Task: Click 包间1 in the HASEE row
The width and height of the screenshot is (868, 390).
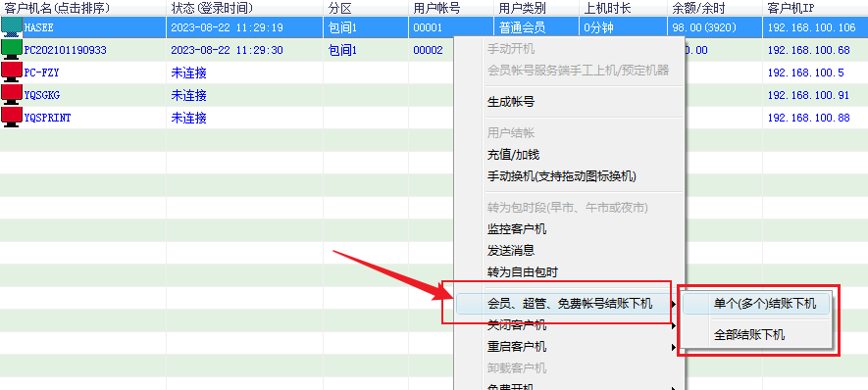Action: [x=342, y=27]
